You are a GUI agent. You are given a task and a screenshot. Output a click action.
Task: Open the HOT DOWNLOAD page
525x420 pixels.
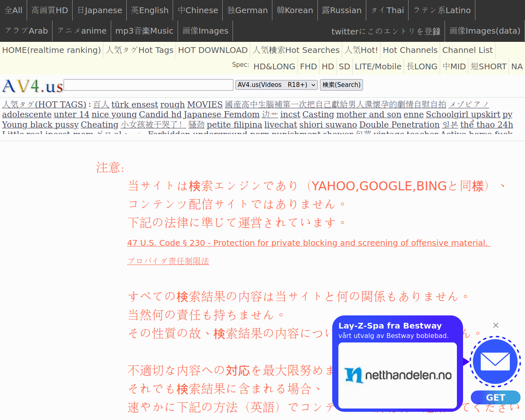point(212,50)
